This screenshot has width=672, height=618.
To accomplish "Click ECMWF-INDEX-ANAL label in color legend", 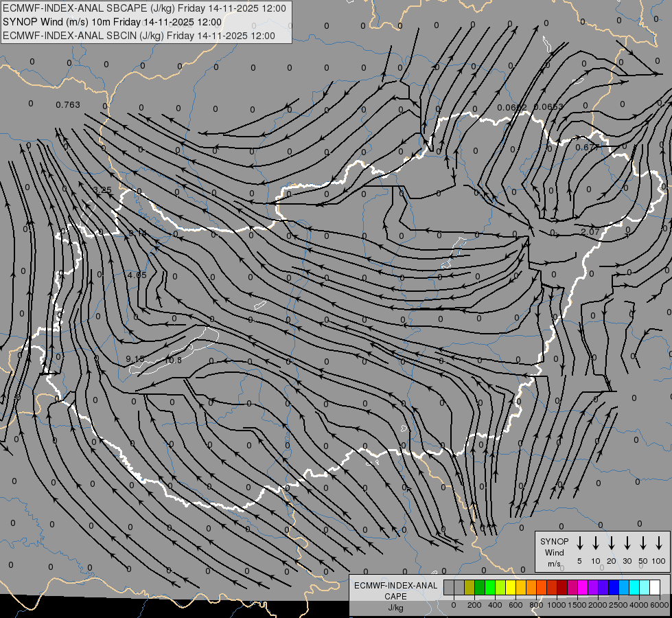I will click(x=395, y=586).
